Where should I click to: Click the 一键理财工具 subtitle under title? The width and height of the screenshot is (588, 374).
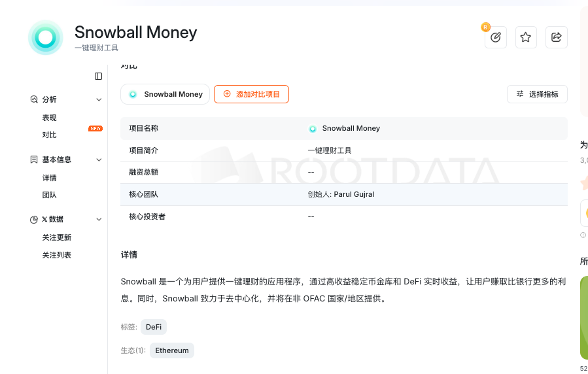96,48
